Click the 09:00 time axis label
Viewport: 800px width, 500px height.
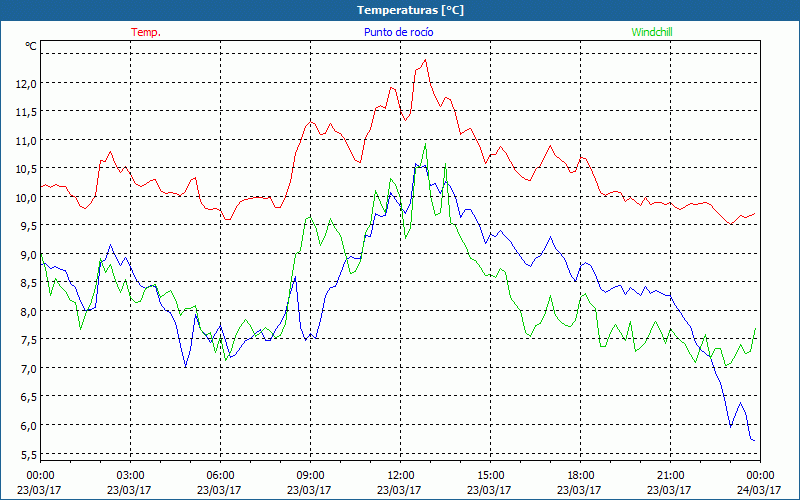(310, 476)
